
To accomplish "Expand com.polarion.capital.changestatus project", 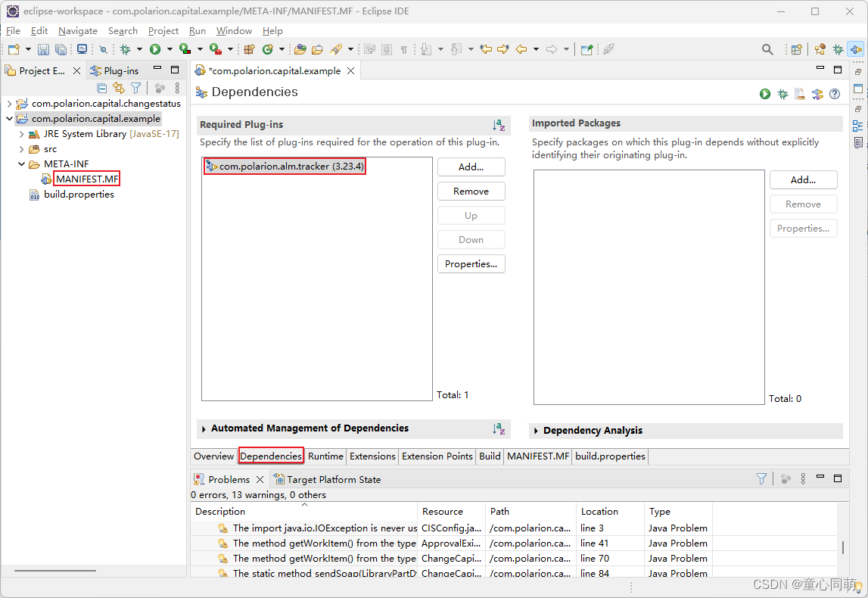I will [9, 104].
